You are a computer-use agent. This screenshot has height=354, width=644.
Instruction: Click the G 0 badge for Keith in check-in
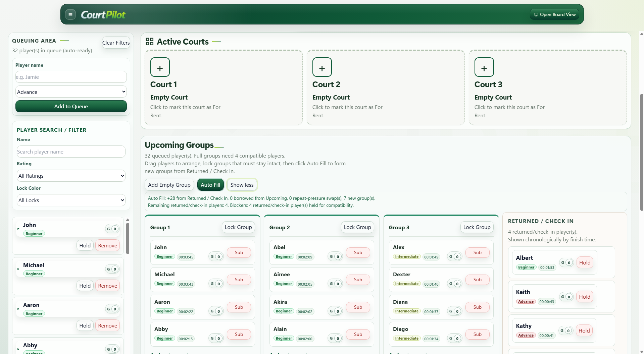[x=566, y=297]
